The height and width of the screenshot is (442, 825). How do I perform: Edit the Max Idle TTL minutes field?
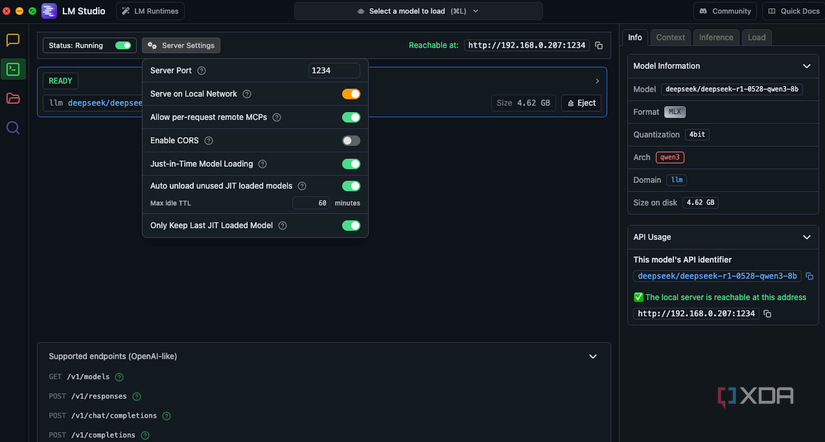coord(311,203)
